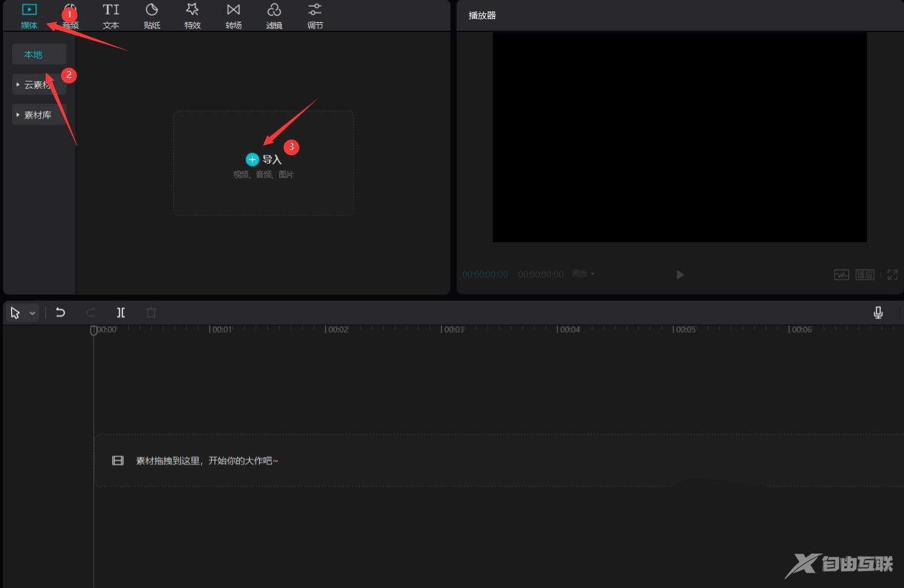The width and height of the screenshot is (904, 588).
Task: Click the microphone record voiceover icon
Action: click(x=878, y=312)
